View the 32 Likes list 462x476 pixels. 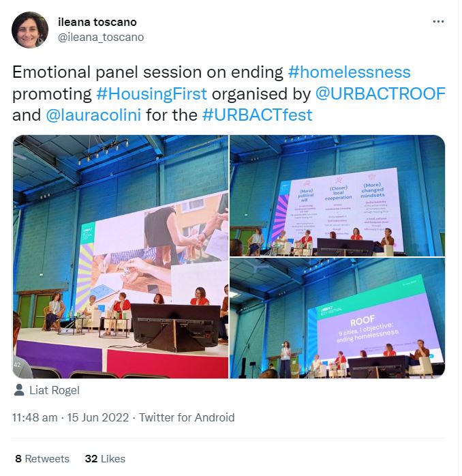click(105, 459)
